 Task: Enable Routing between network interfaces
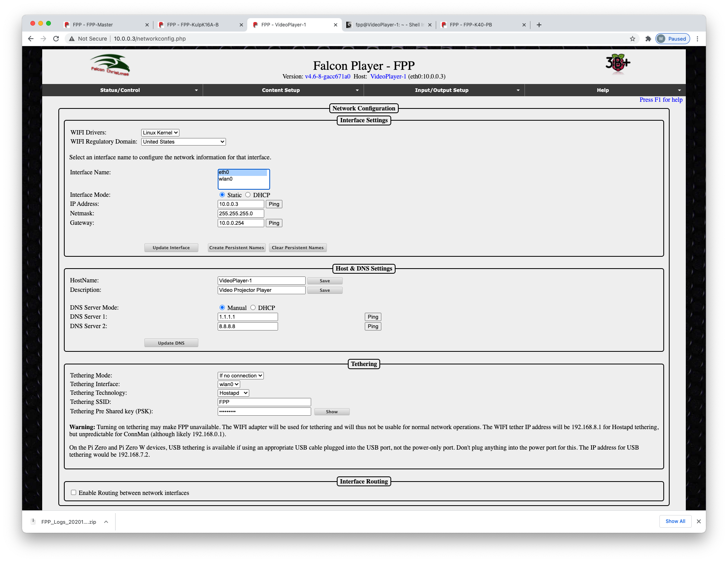[73, 492]
